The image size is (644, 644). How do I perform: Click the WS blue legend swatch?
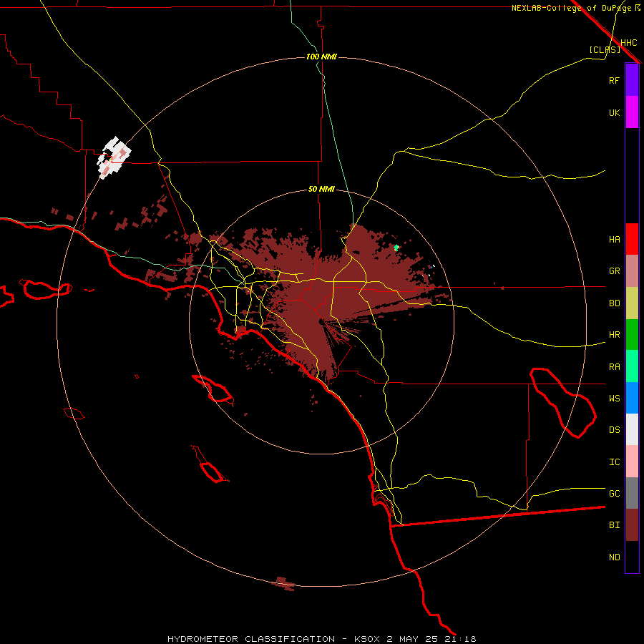[x=632, y=398]
